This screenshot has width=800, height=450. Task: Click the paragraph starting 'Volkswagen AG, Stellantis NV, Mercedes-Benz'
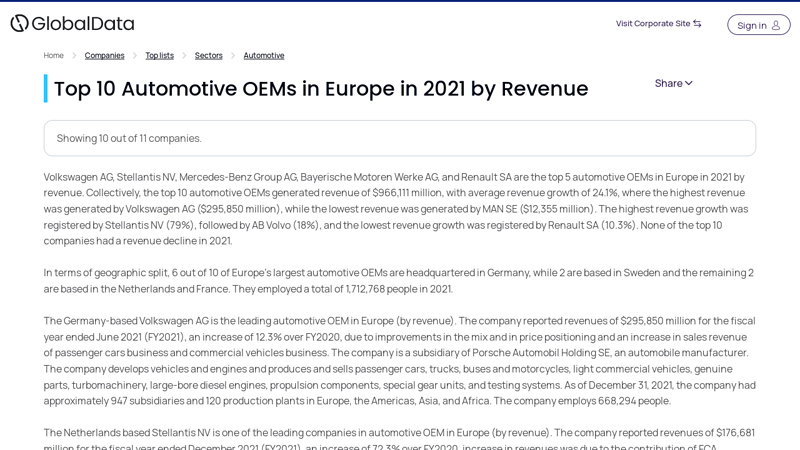396,209
